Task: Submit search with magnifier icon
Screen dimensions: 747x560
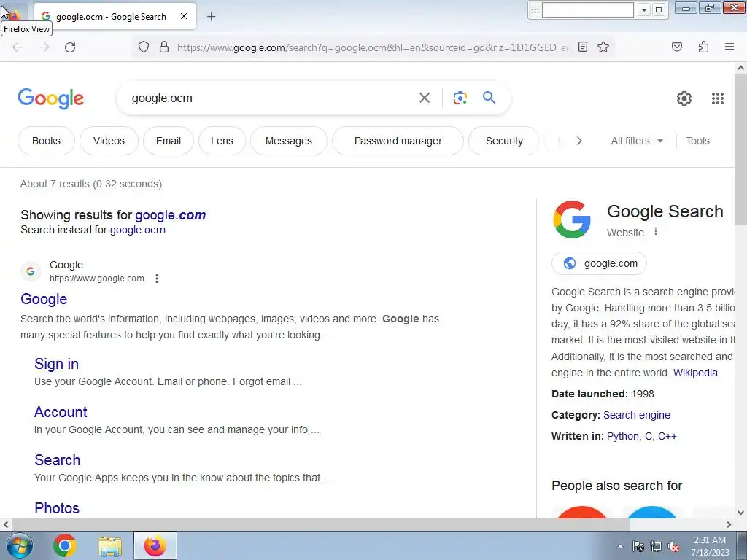Action: 489,98
